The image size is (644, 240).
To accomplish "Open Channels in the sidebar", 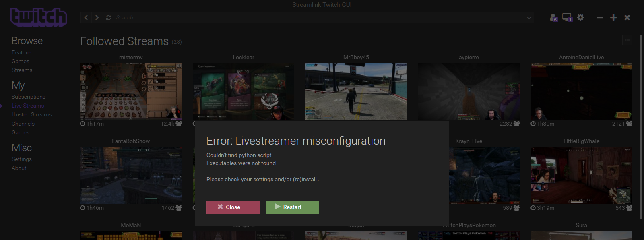I will point(23,124).
